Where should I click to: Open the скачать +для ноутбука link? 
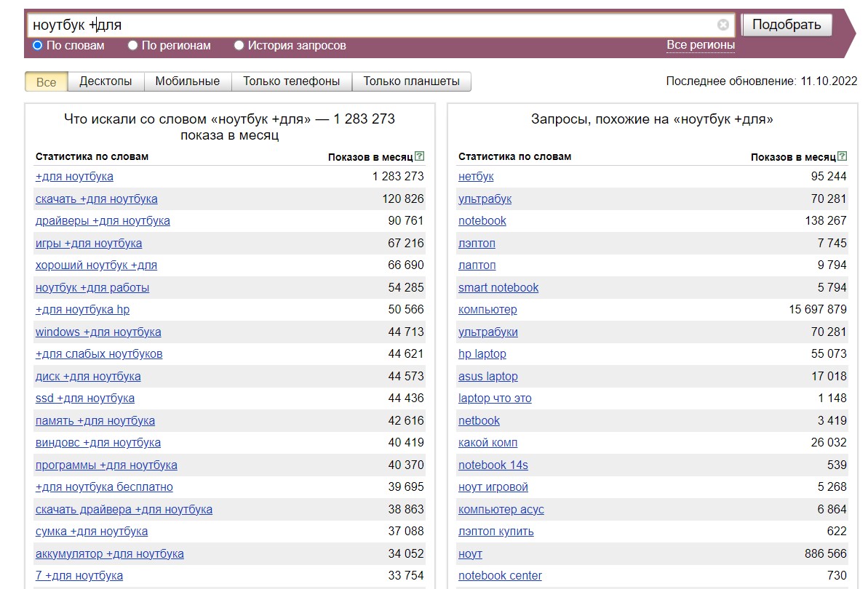(x=96, y=199)
